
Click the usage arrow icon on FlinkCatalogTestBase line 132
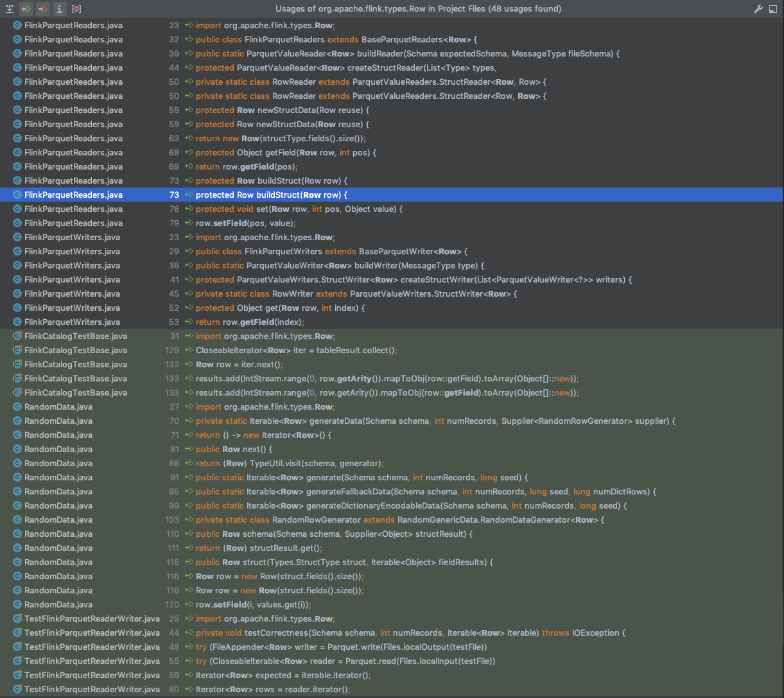[x=189, y=365]
